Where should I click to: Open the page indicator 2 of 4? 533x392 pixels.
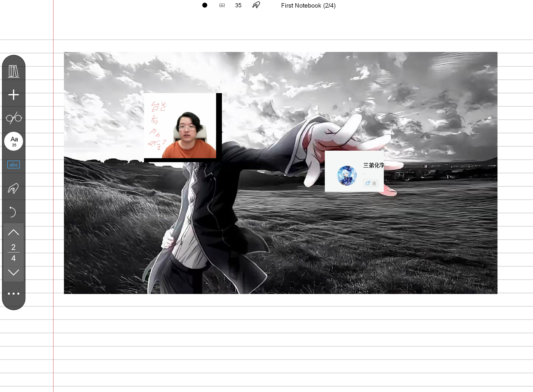[13, 252]
